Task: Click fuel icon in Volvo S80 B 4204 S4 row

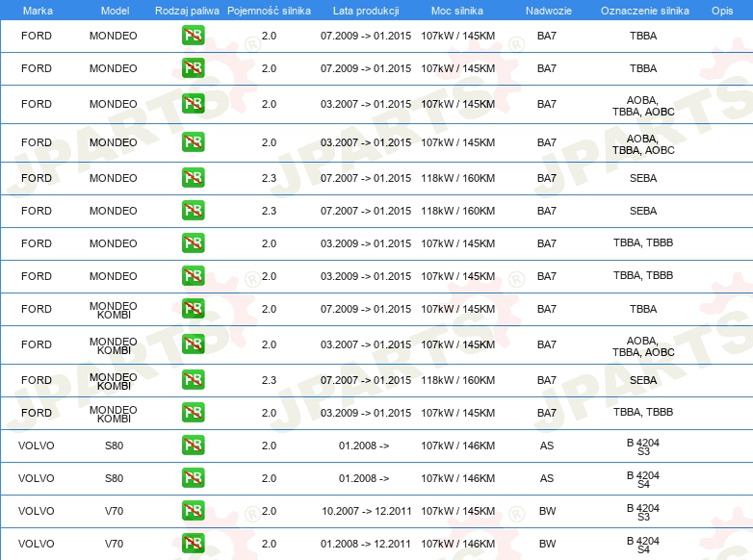Action: [193, 477]
